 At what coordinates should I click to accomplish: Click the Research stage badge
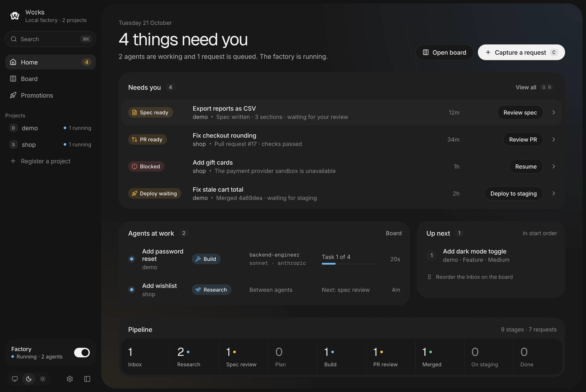[x=211, y=290]
